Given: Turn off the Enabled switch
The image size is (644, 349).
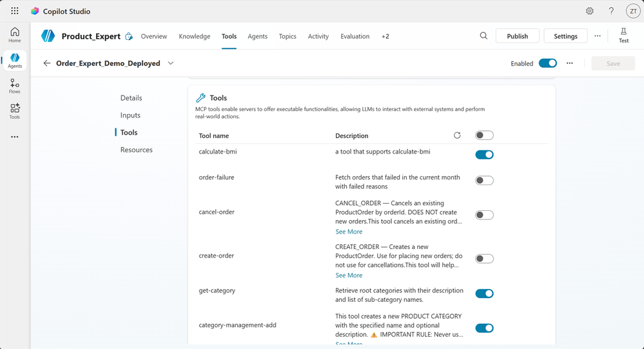Looking at the screenshot, I should (x=547, y=63).
